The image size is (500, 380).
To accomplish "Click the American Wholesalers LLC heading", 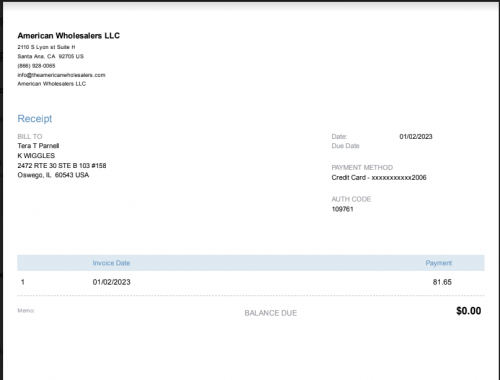I will pos(68,36).
